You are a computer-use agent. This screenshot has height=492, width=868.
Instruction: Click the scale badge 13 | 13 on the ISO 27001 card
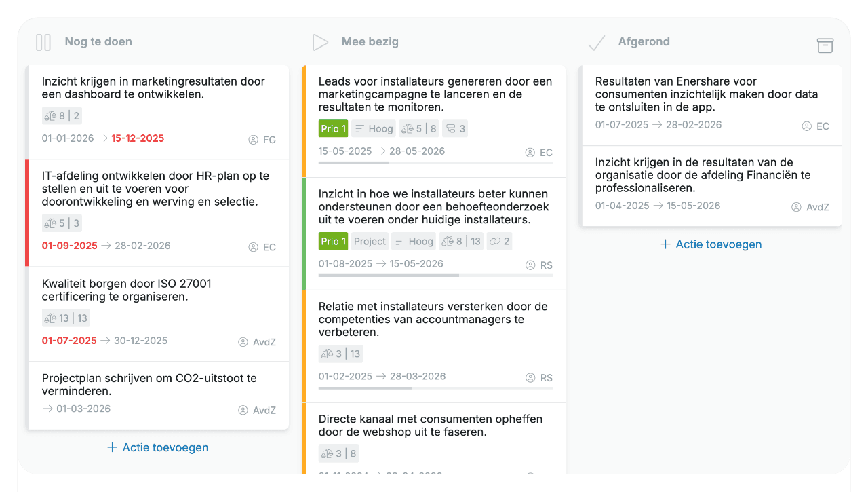point(66,318)
